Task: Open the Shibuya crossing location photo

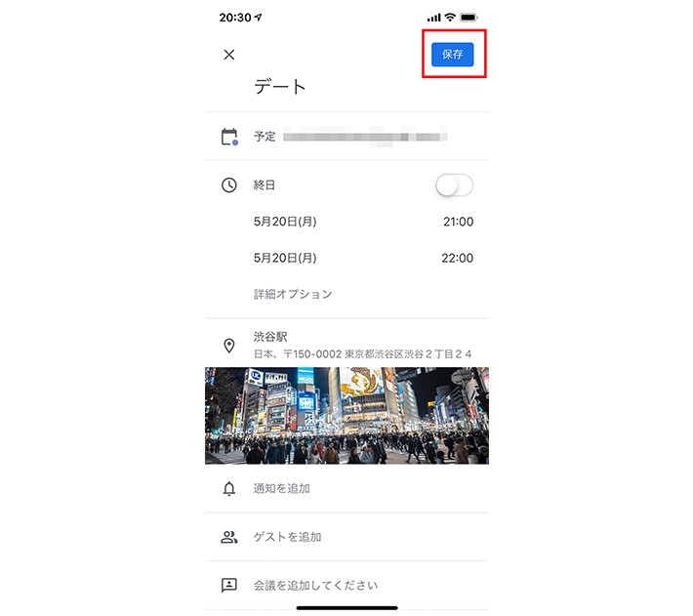Action: (x=346, y=415)
